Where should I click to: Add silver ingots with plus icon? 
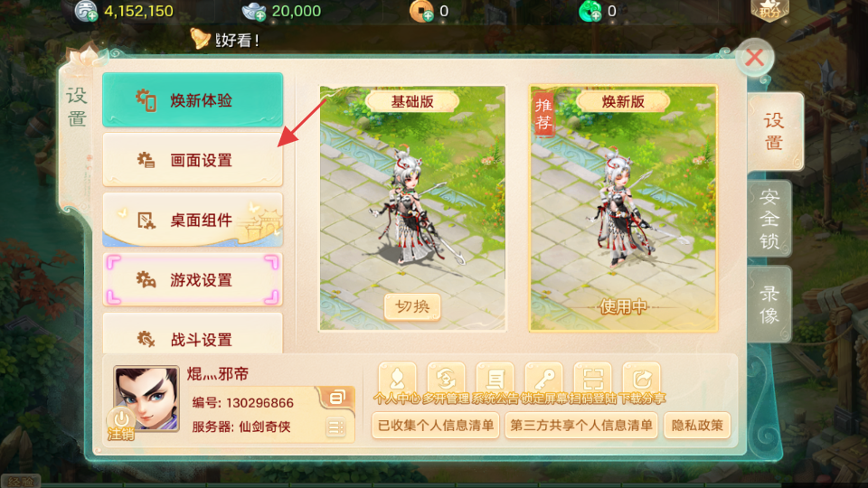[260, 16]
